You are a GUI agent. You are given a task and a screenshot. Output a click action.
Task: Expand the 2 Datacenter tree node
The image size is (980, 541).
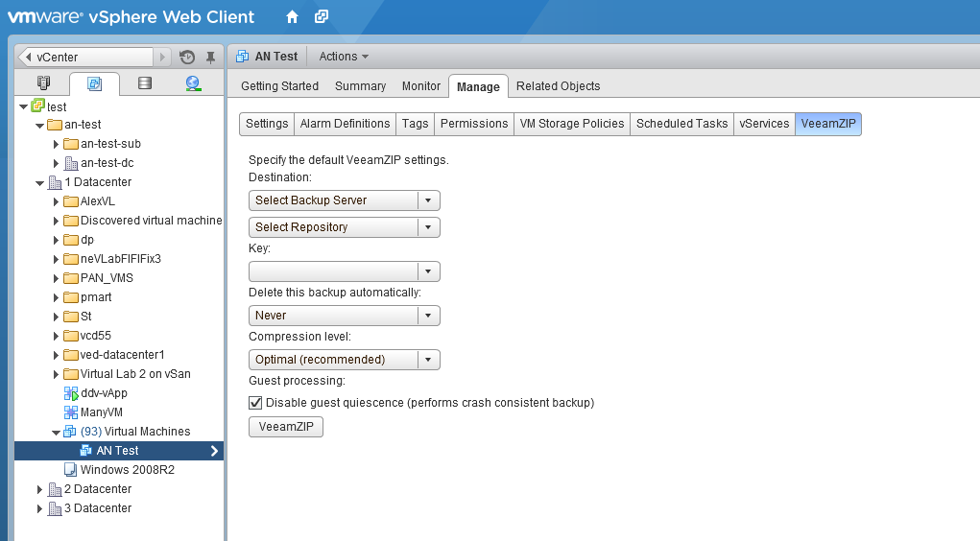pos(39,489)
